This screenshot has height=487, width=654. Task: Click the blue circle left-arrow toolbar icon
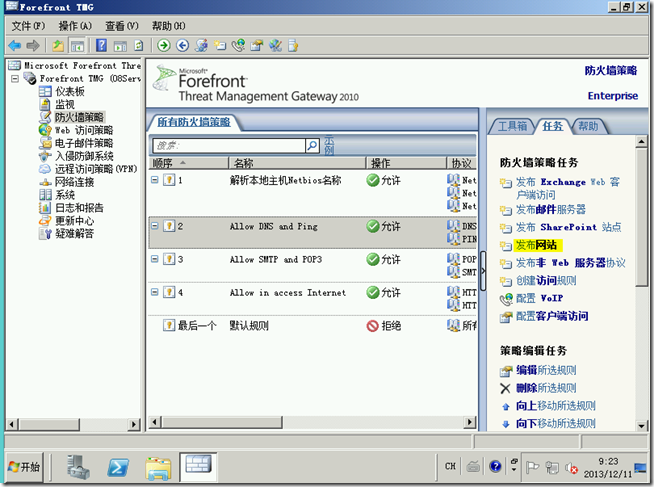[182, 45]
